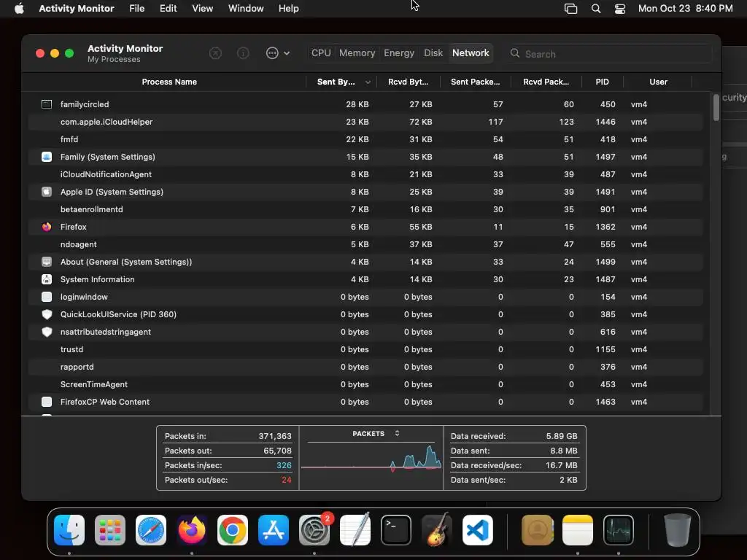
Task: Open Firefox from the Dock
Action: pos(192,530)
